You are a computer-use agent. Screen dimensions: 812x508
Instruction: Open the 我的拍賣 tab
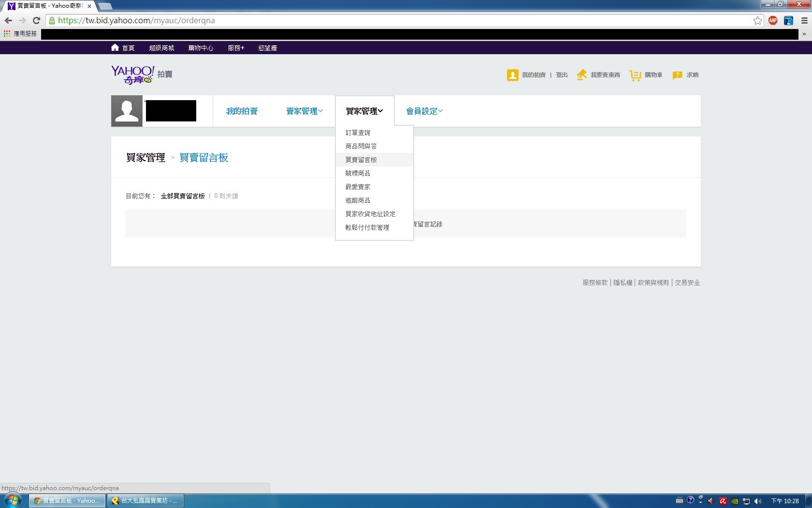[x=242, y=111]
